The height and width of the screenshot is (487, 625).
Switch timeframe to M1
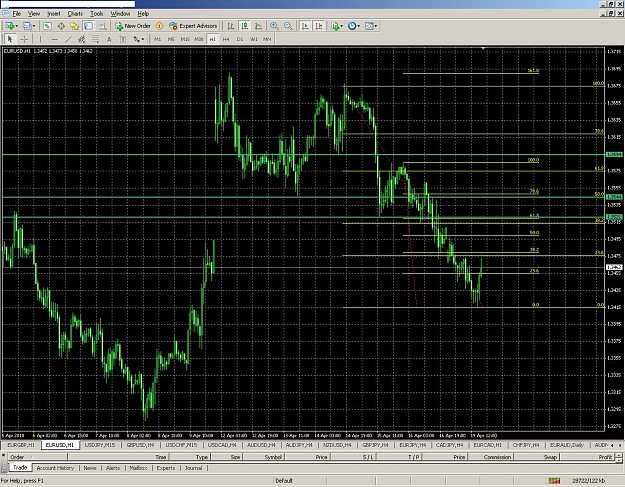click(157, 39)
